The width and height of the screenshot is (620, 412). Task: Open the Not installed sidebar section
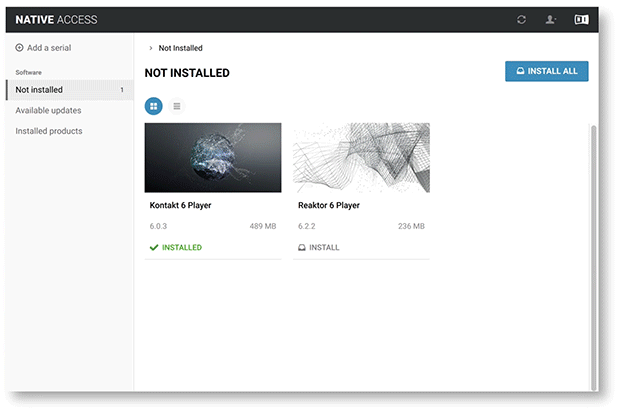pos(40,90)
